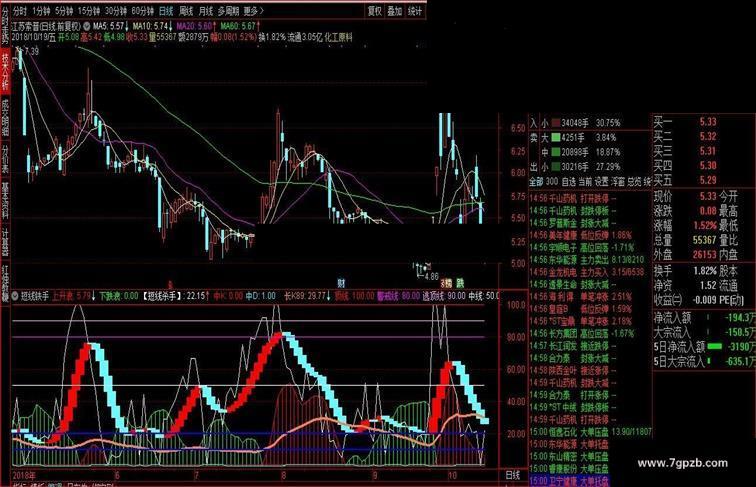Image resolution: width=756 pixels, height=487 pixels.
Task: Click 化工原料 sector label
Action: (x=338, y=37)
